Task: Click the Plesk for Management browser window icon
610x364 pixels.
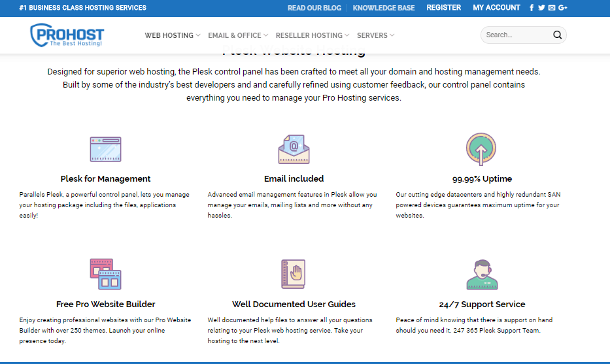Action: [x=105, y=149]
